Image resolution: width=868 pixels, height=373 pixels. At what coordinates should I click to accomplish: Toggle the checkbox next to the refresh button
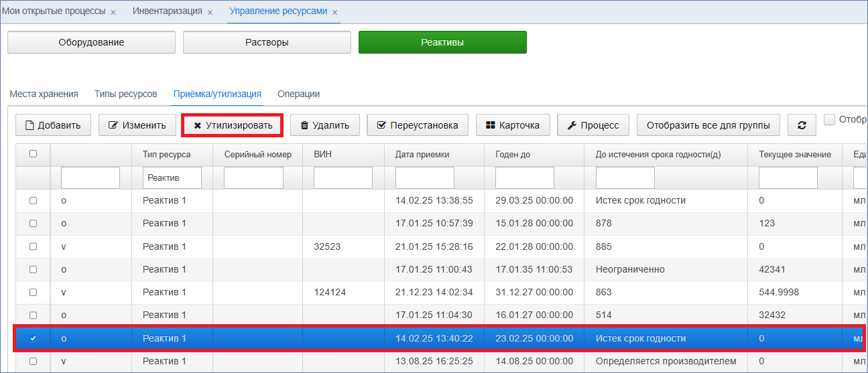tap(829, 120)
